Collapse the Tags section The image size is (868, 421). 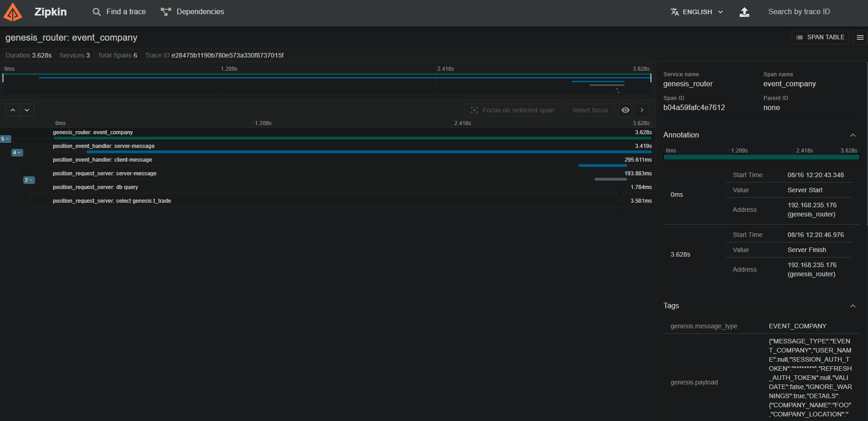(852, 306)
